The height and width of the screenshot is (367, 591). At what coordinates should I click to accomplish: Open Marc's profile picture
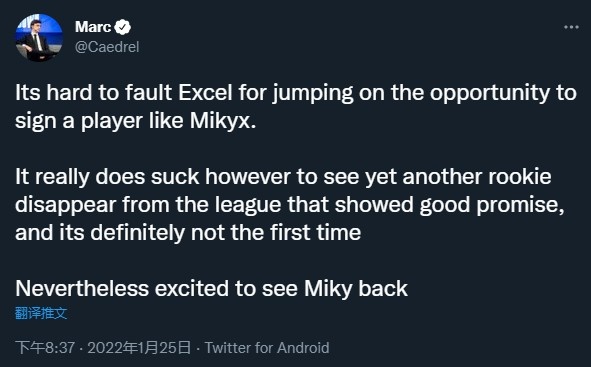tap(39, 38)
